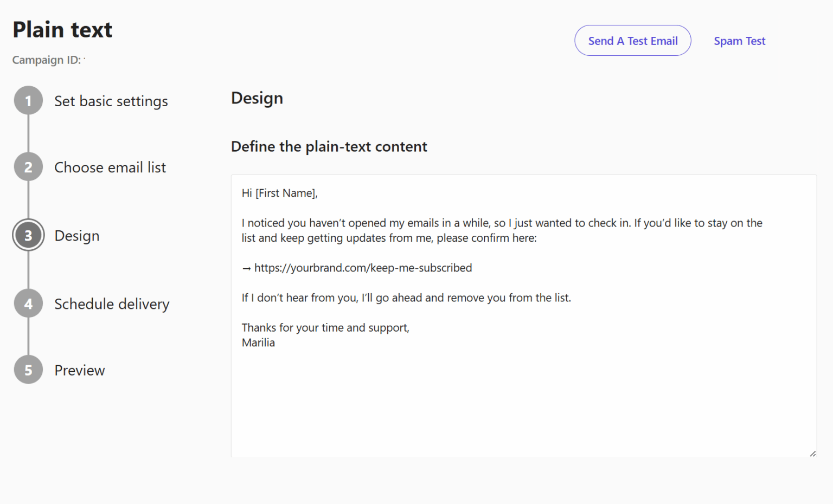
Task: Click the Plain text page title
Action: coord(62,29)
